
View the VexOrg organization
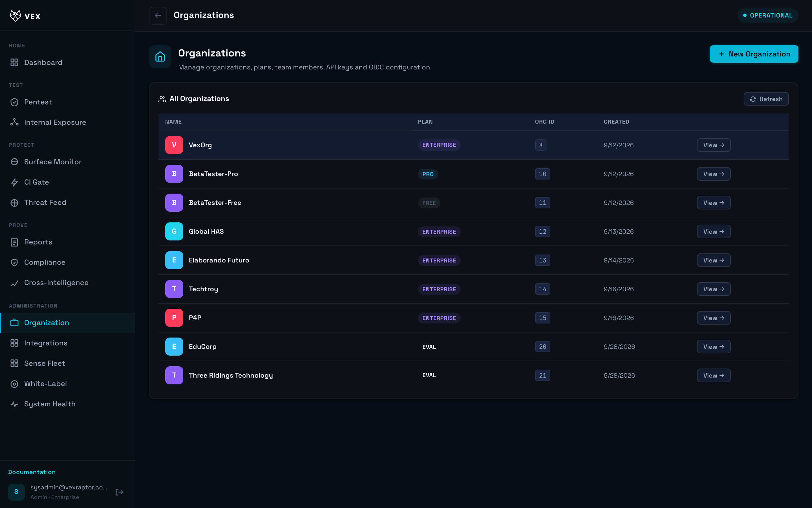pyautogui.click(x=714, y=145)
